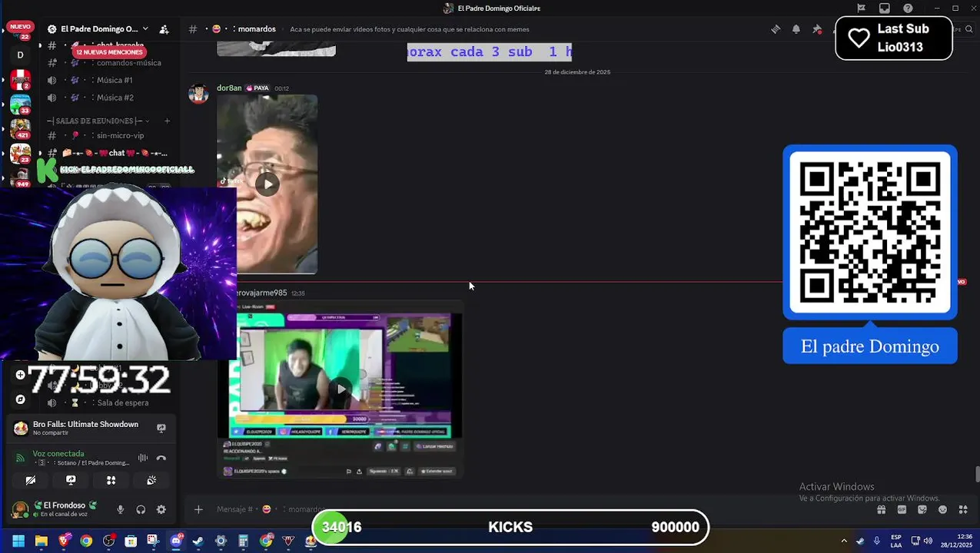Open Calculator from the taskbar
Screen dimensions: 980x553
coord(243,541)
